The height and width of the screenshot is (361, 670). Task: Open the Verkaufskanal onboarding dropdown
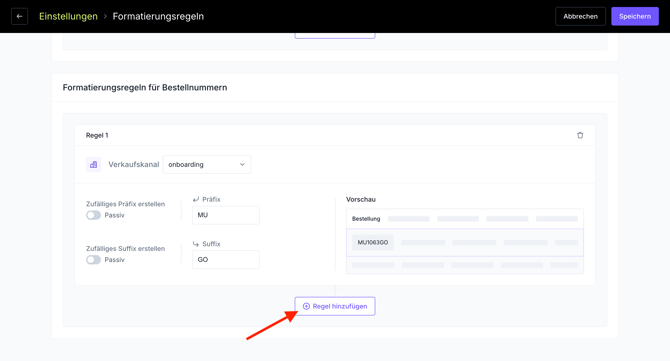(x=207, y=164)
